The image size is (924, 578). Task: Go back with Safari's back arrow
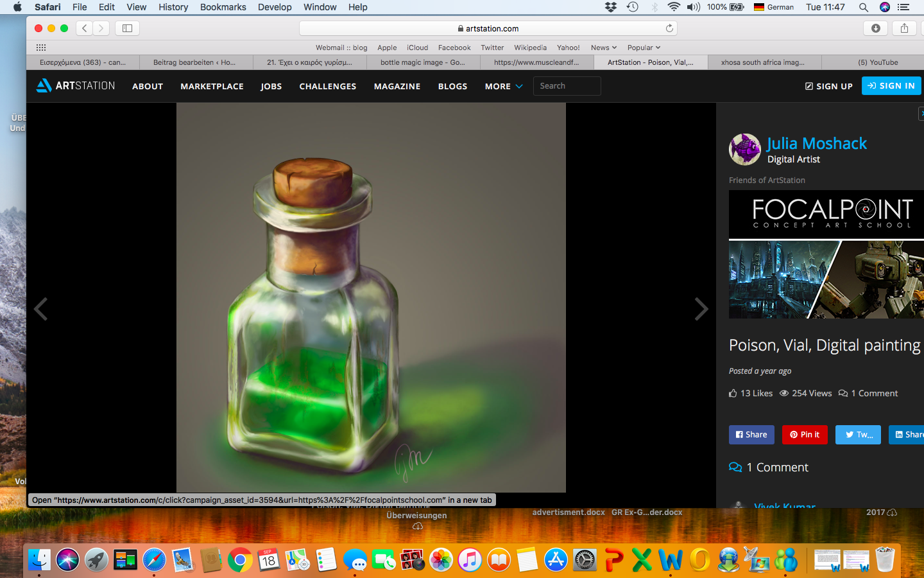[x=85, y=28]
